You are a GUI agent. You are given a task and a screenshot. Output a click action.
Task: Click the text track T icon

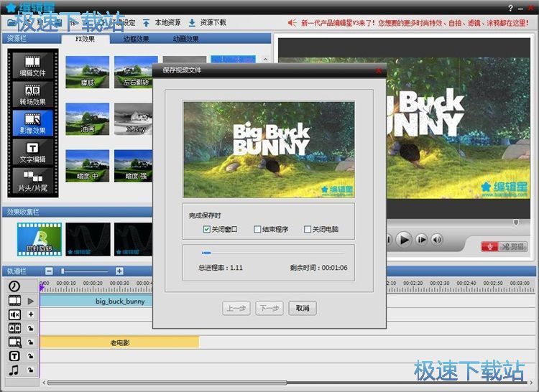14,356
